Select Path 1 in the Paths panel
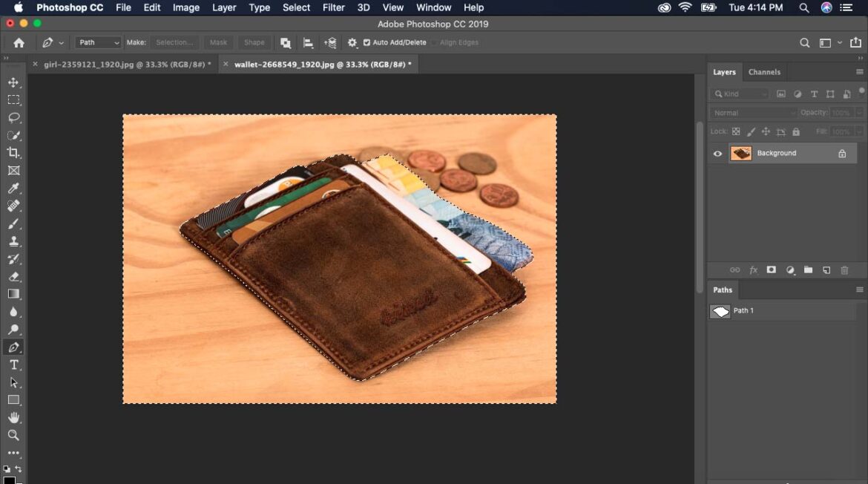The height and width of the screenshot is (484, 868). click(744, 310)
